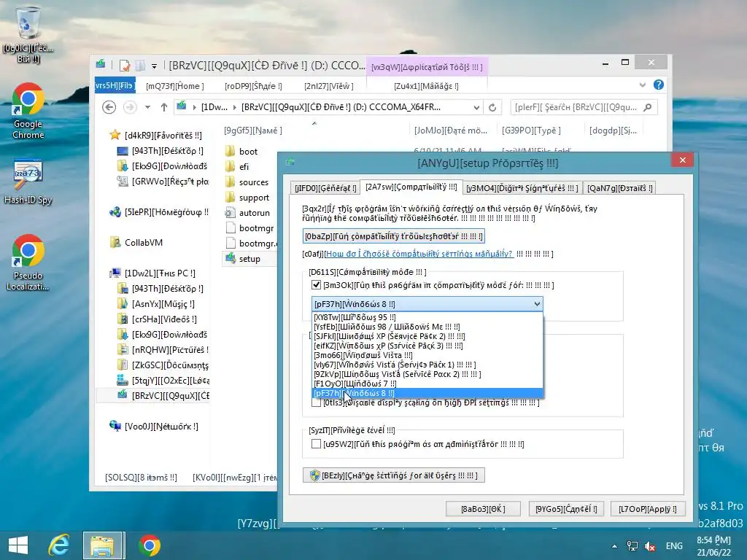Select the autorun file
Viewport: 747px width, 560px height.
[x=248, y=213]
